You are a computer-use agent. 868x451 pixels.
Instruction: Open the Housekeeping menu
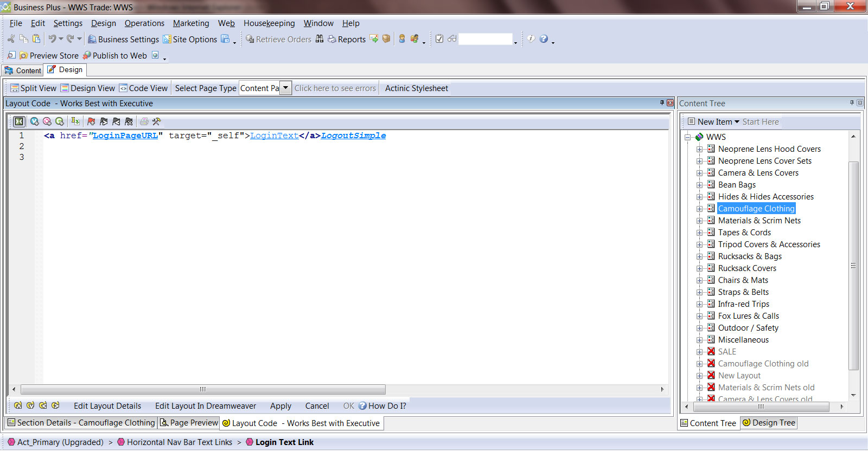click(x=269, y=23)
